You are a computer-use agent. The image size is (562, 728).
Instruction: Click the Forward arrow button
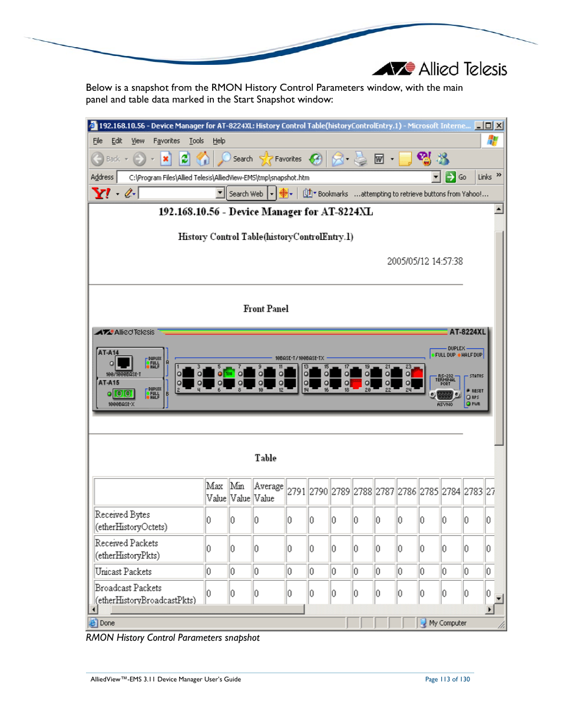coord(139,159)
